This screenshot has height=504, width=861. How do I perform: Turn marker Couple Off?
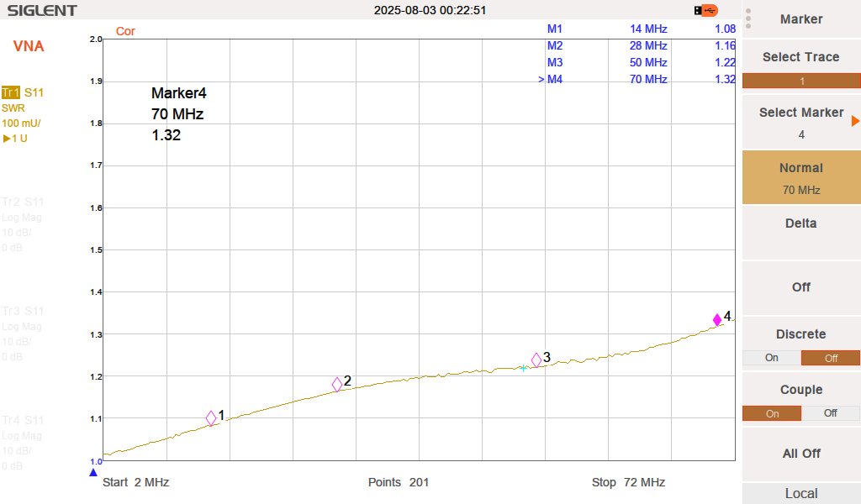(x=831, y=413)
